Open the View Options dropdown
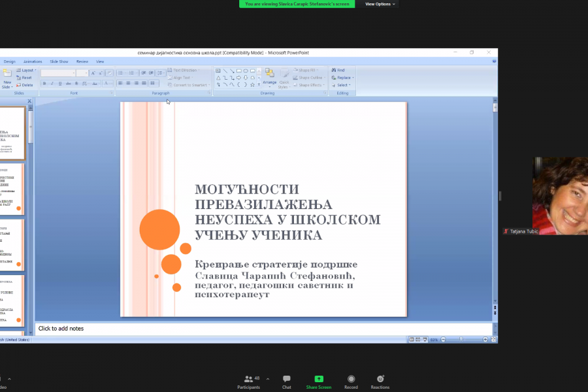The width and height of the screenshot is (588, 392). pos(380,4)
